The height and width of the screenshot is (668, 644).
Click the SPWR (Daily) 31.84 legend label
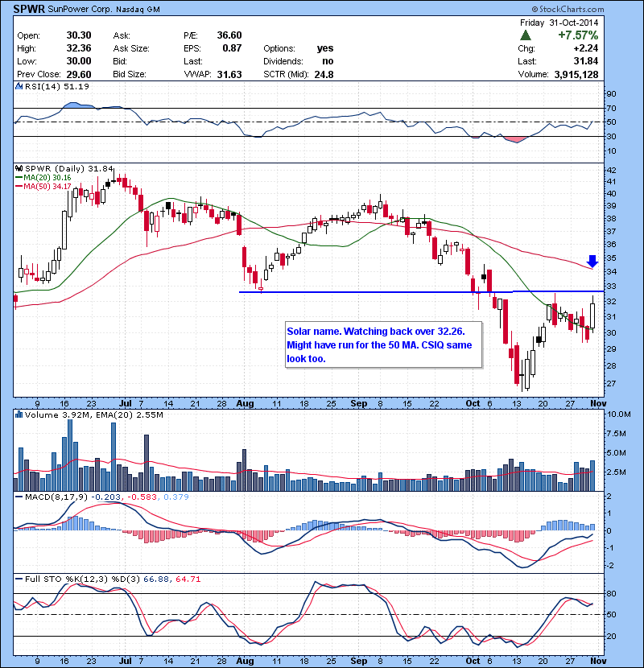(x=69, y=169)
